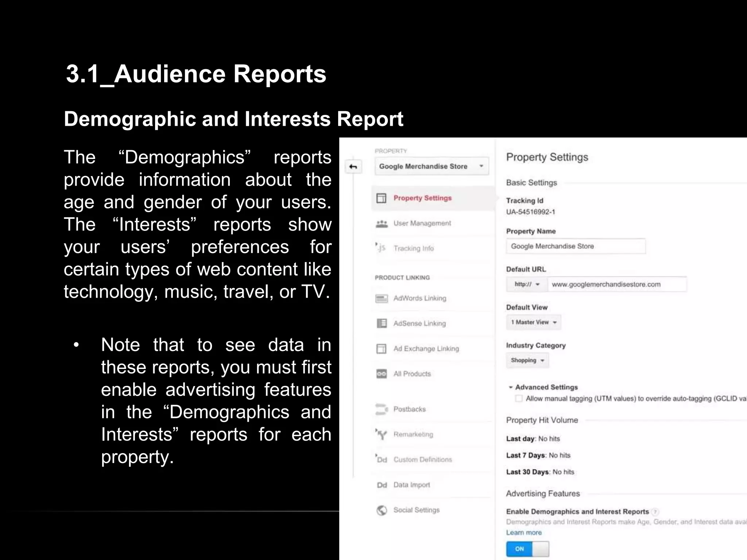Open Custom Definitions menu item
Viewport: 747px width, 560px height.
tap(433, 459)
